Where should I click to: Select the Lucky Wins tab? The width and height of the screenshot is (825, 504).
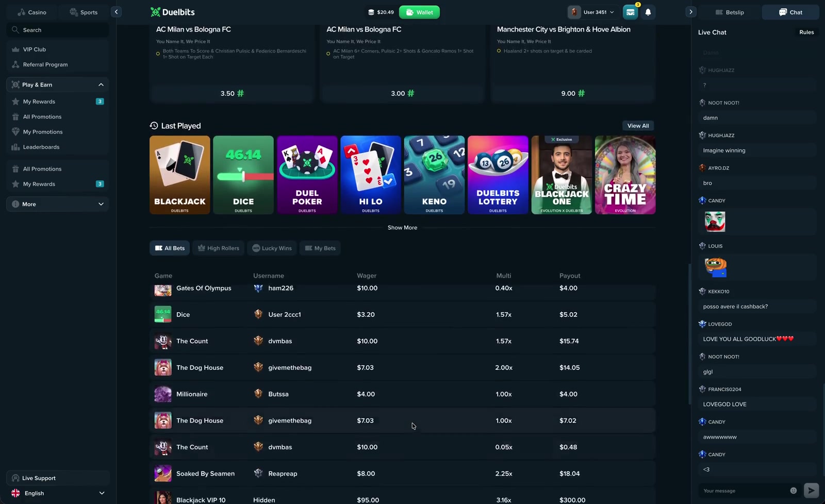point(272,248)
